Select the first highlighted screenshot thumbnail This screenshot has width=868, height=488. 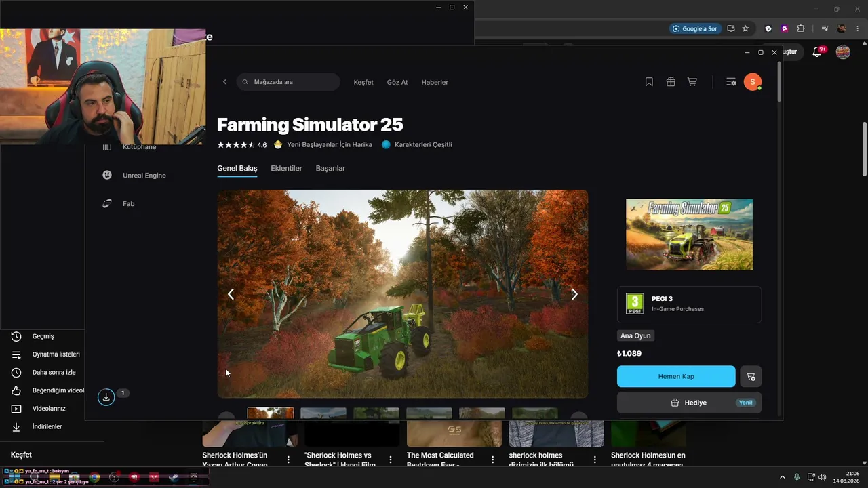271,413
